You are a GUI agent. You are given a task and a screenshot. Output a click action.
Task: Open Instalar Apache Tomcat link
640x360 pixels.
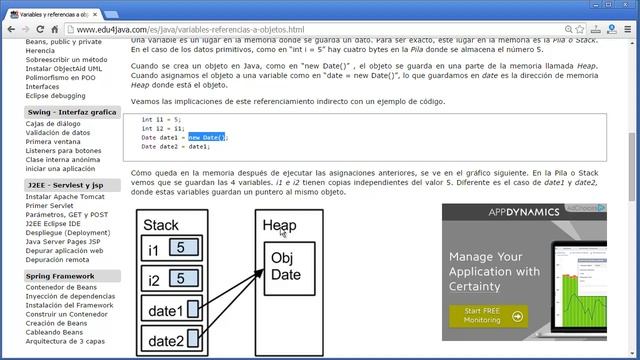[65, 197]
